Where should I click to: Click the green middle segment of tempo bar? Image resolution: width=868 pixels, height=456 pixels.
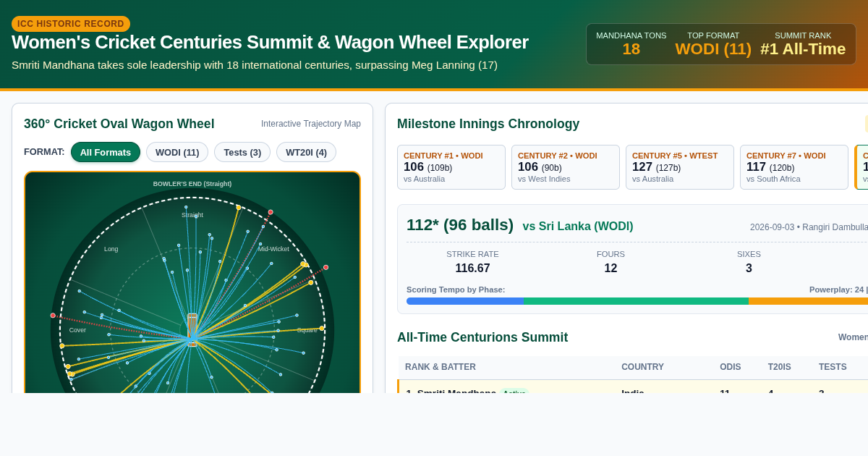636,301
